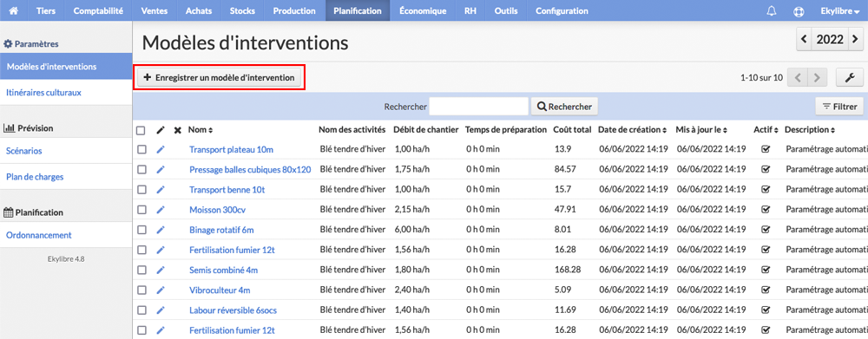Click the pencil icon in the table header
Viewport: 868px width, 339px height.
[x=161, y=130]
